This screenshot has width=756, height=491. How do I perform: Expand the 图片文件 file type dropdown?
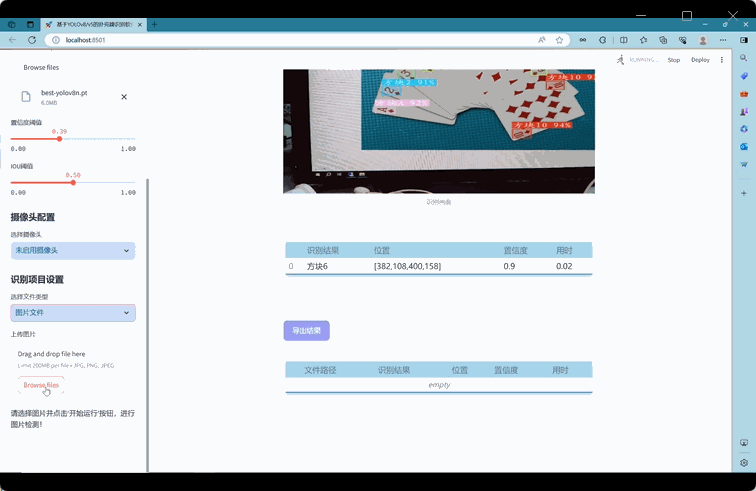click(73, 313)
